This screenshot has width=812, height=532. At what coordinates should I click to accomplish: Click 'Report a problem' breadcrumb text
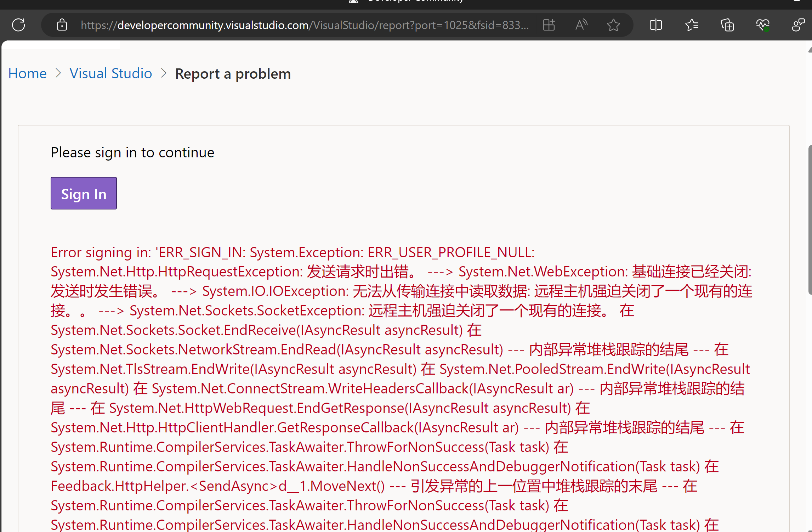tap(233, 74)
